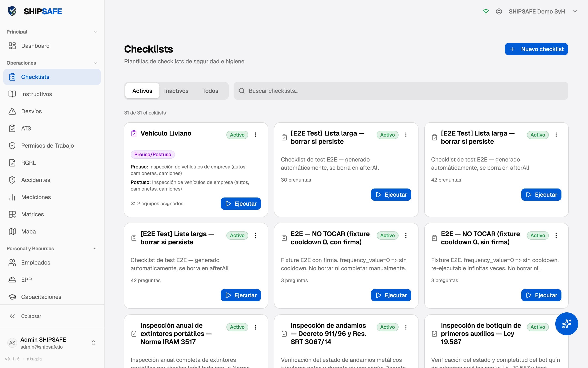Click the Accidentes shield alert icon
This screenshot has height=368, width=588.
[x=12, y=180]
